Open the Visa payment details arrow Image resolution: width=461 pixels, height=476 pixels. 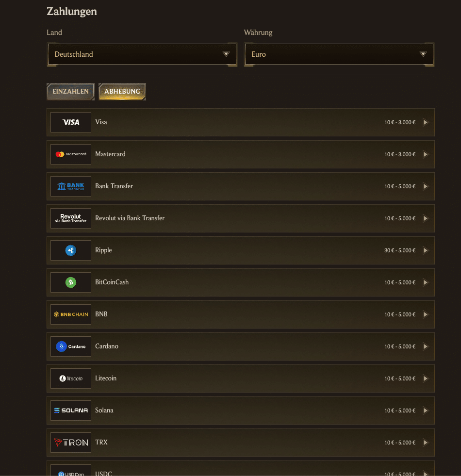426,122
